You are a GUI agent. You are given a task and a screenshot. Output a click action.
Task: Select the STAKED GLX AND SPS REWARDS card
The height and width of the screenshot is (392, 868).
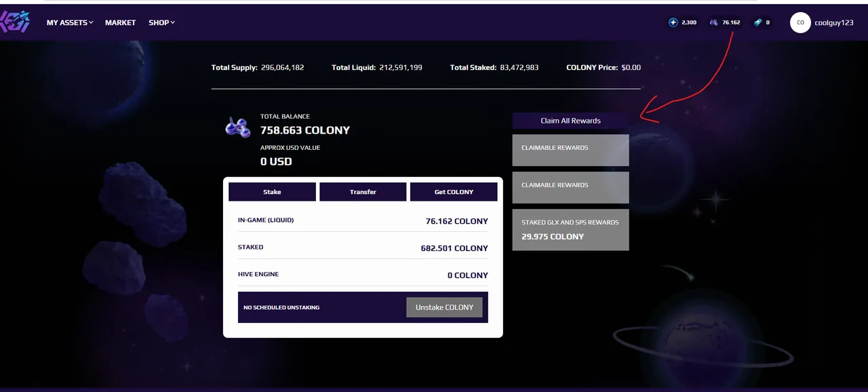coord(570,230)
